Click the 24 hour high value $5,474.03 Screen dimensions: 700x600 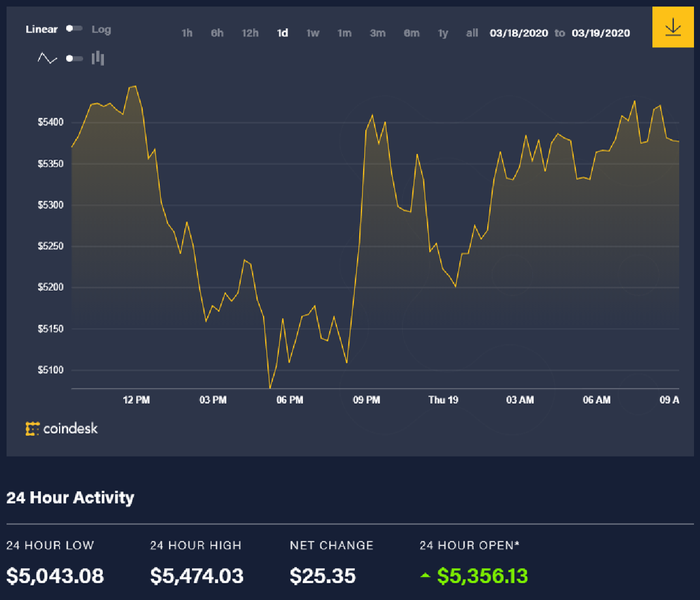point(197,576)
